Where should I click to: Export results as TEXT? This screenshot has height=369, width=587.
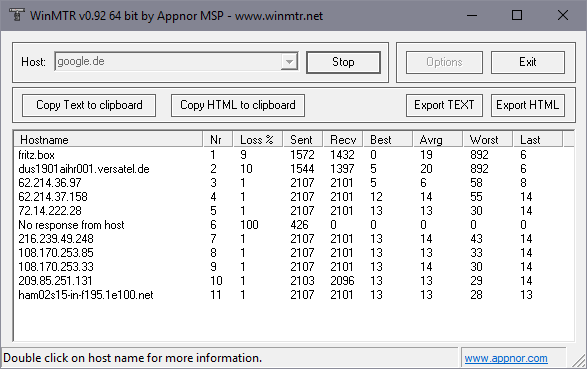pyautogui.click(x=444, y=105)
